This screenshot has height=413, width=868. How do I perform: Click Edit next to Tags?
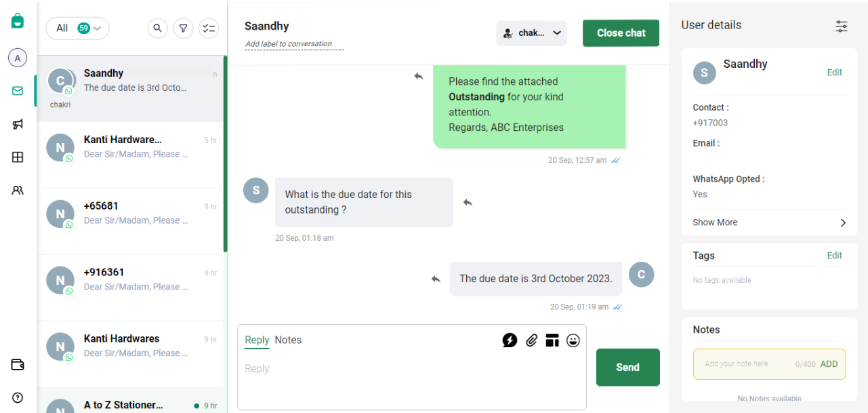pyautogui.click(x=834, y=256)
